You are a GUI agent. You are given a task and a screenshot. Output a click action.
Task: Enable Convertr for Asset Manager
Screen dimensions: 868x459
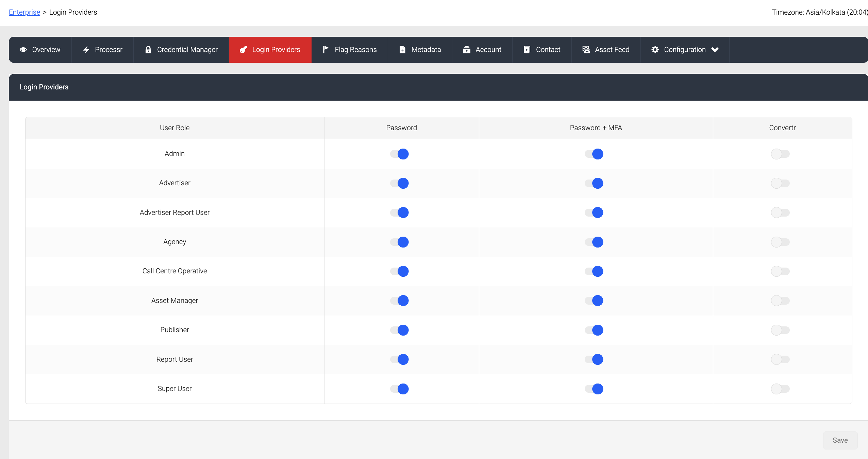780,301
